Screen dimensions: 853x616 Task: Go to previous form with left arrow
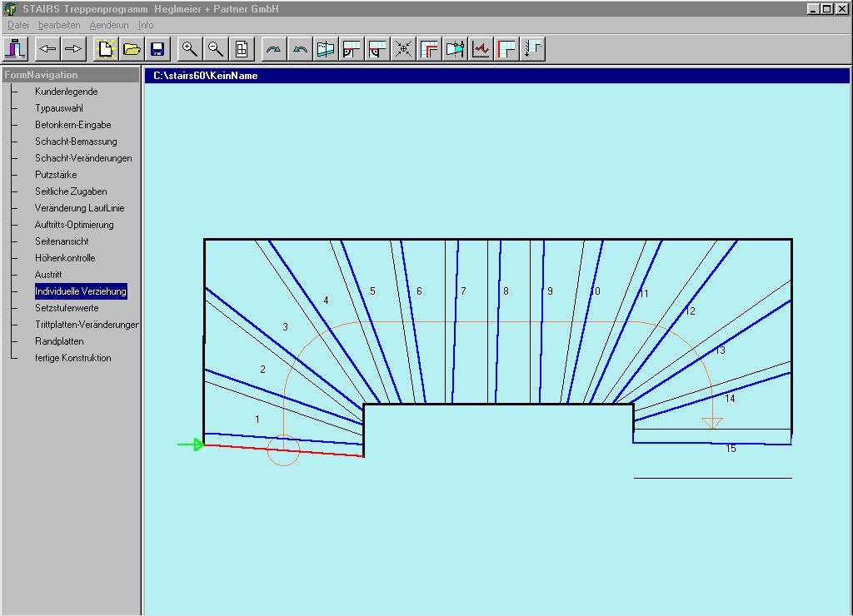click(x=47, y=49)
